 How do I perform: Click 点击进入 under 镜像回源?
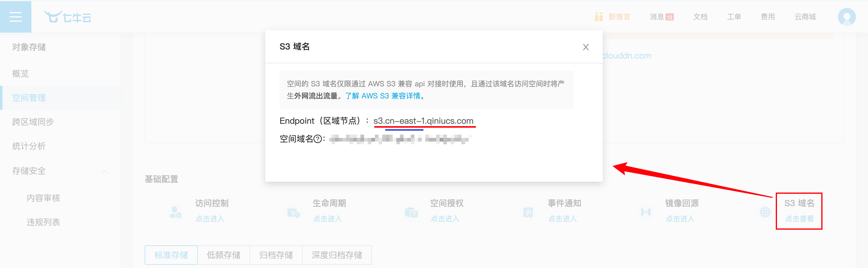tap(680, 219)
